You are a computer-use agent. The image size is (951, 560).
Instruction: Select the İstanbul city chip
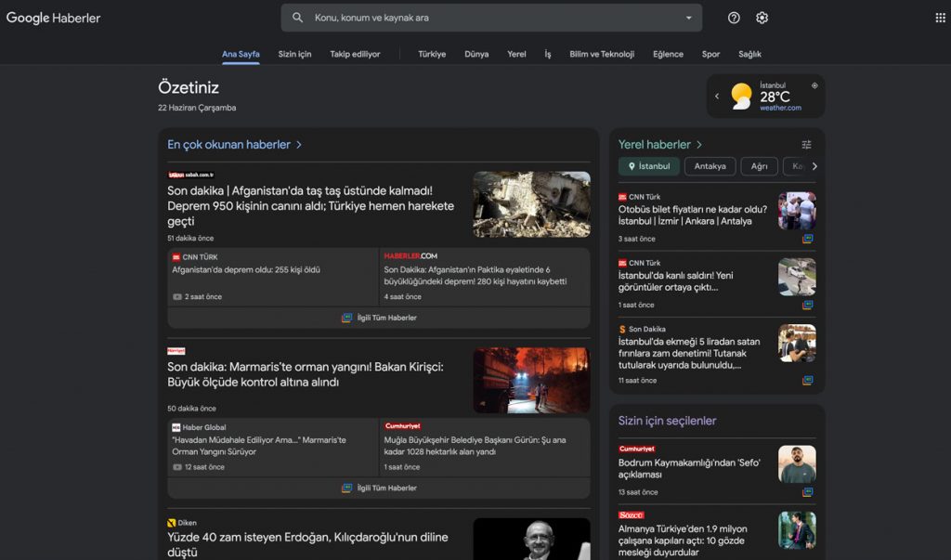[648, 166]
